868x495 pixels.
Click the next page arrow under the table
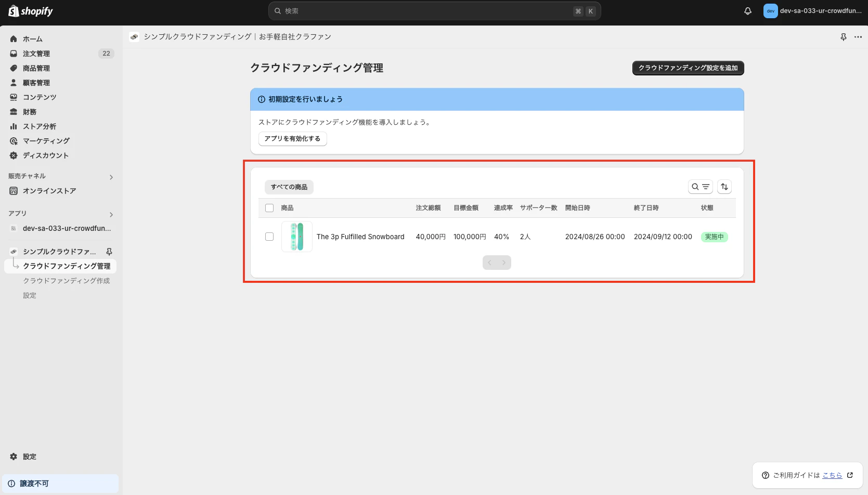tap(503, 262)
